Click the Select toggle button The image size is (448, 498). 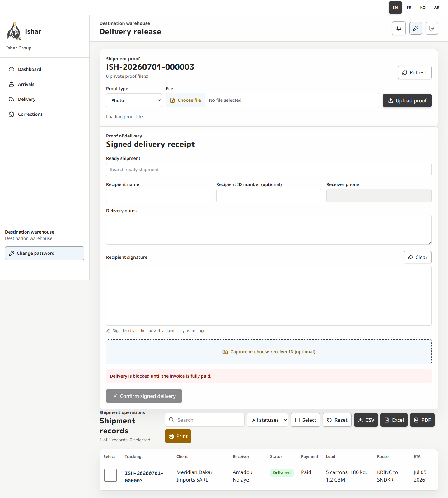(x=305, y=420)
